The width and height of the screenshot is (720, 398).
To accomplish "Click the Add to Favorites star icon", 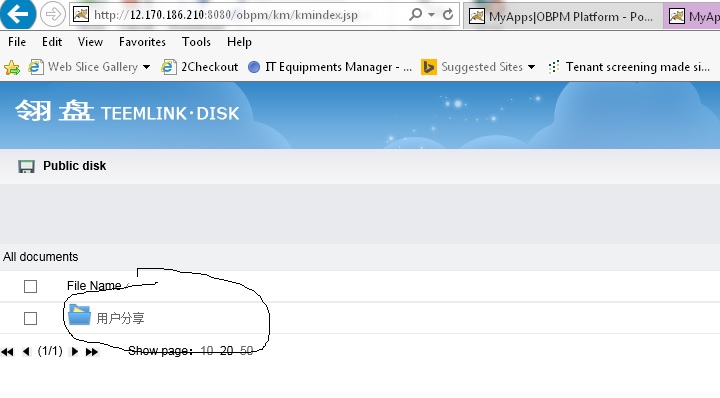I will 12,67.
